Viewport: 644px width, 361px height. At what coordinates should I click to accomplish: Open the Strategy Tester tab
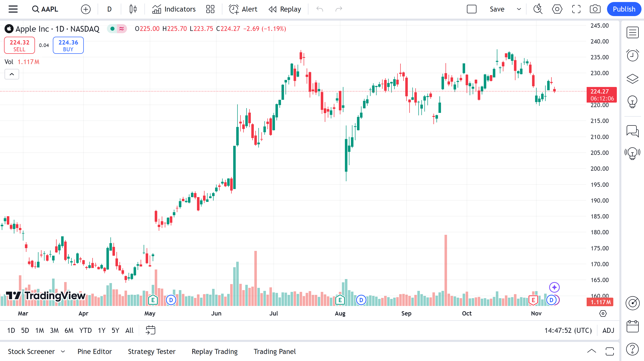click(x=152, y=351)
